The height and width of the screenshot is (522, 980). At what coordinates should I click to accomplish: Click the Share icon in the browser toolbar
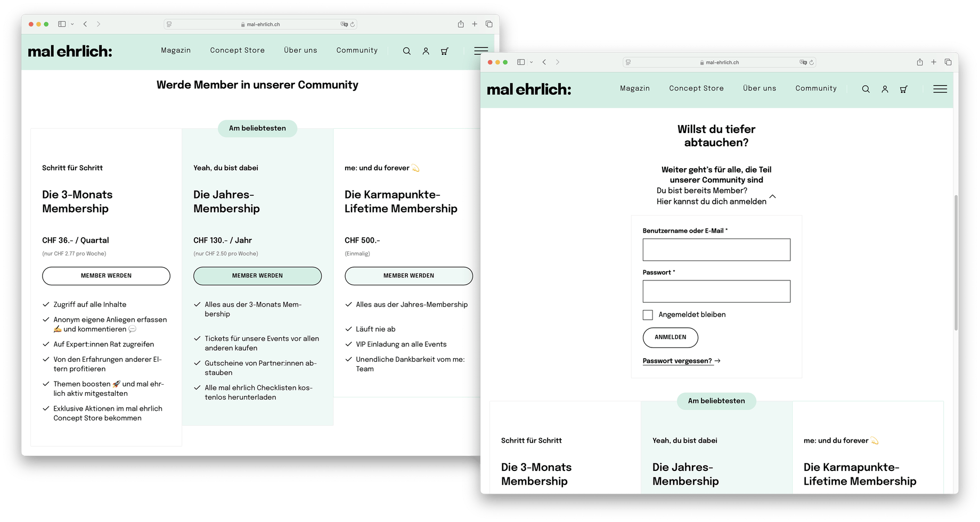pos(919,62)
